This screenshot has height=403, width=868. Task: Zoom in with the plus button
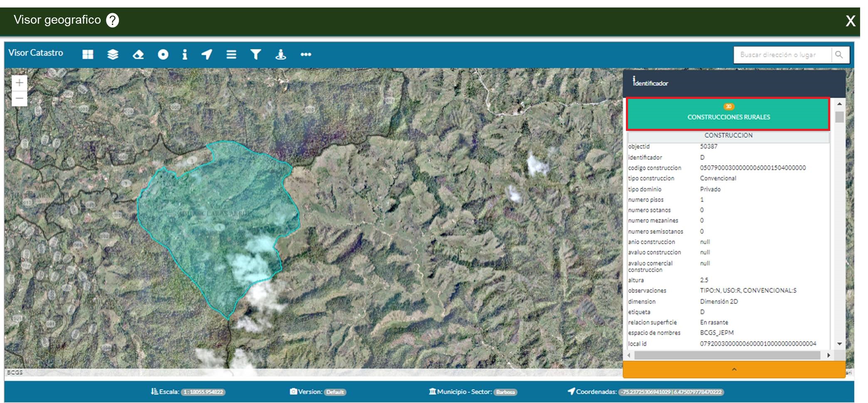click(20, 83)
